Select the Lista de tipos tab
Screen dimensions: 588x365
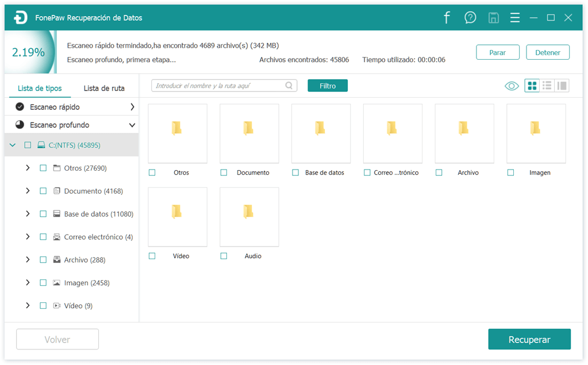pyautogui.click(x=40, y=89)
